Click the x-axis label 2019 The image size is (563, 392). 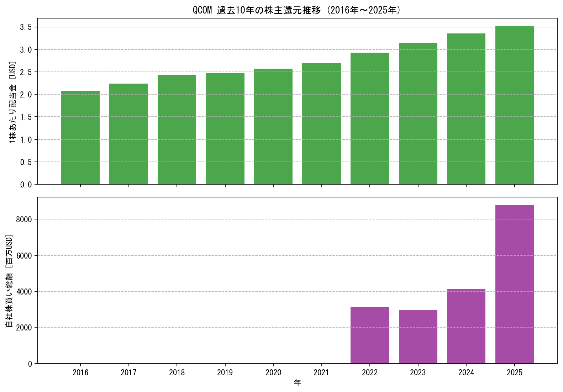[225, 372]
